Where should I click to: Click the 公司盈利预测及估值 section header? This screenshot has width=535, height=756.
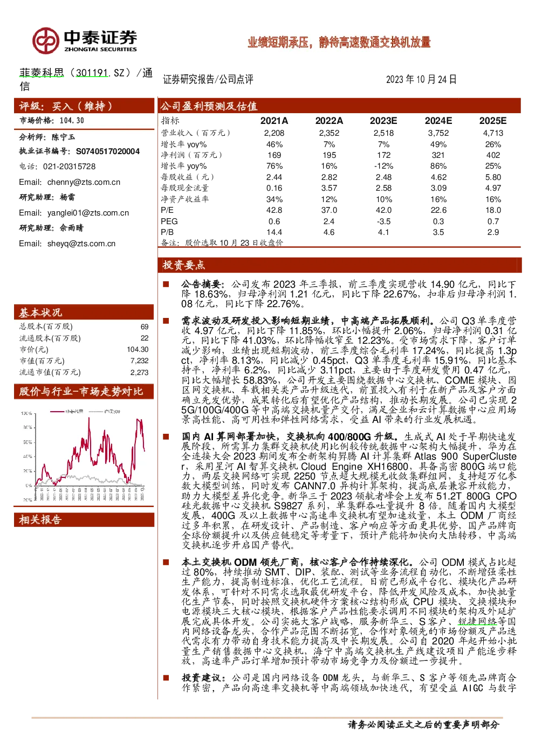click(x=339, y=106)
